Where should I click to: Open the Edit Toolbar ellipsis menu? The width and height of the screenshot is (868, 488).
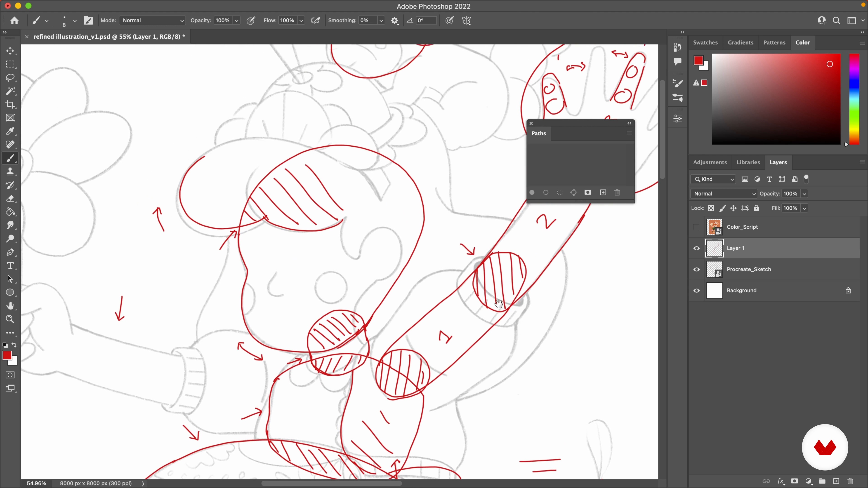click(x=10, y=333)
